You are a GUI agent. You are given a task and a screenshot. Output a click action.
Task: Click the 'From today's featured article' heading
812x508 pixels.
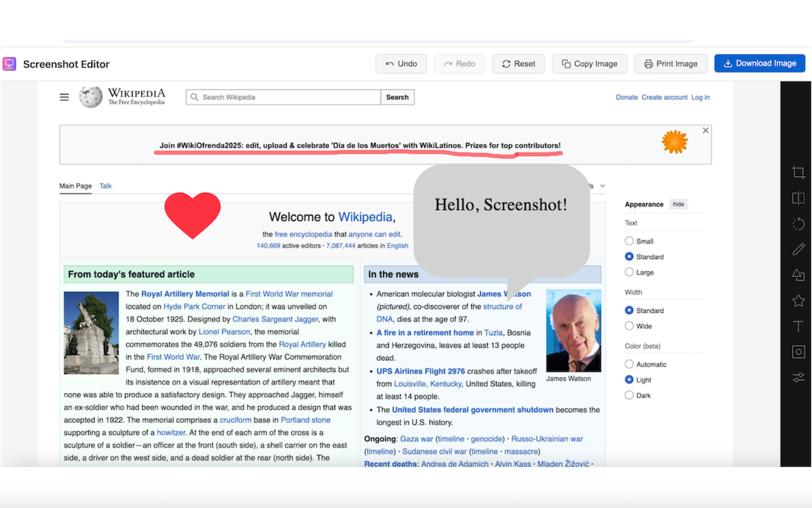click(131, 274)
